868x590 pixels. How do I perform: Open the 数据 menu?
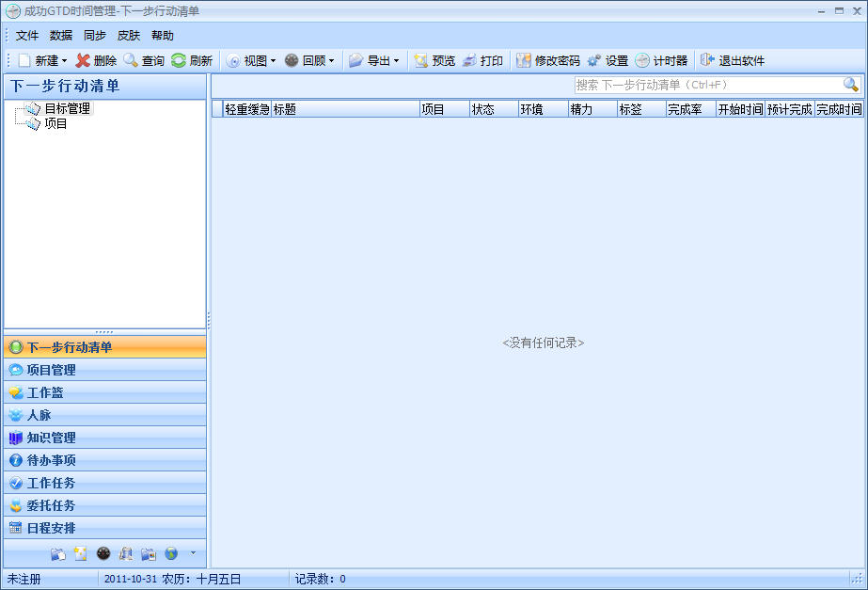61,36
